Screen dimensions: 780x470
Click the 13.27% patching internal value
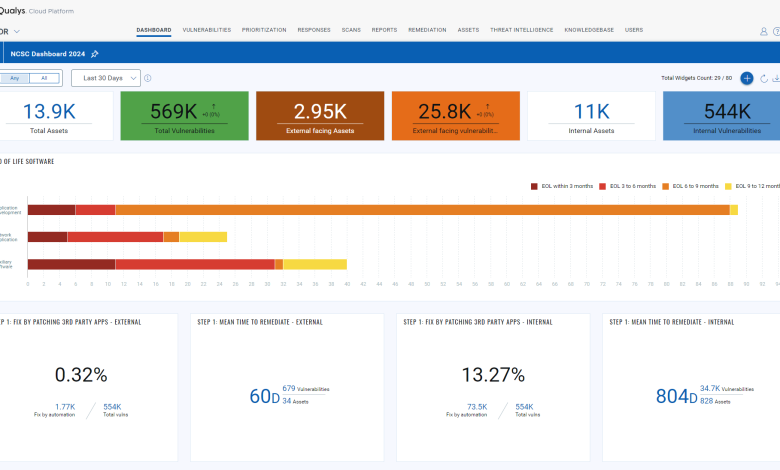[493, 375]
